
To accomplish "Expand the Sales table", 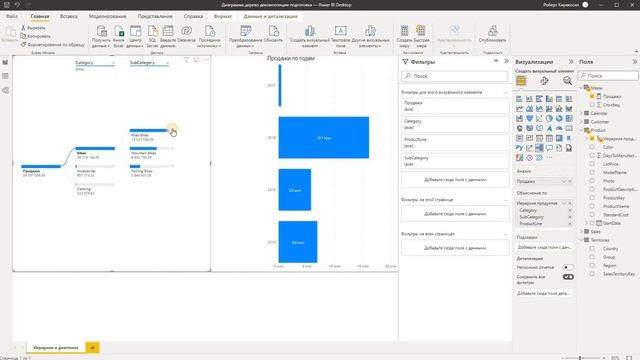I will (x=582, y=231).
